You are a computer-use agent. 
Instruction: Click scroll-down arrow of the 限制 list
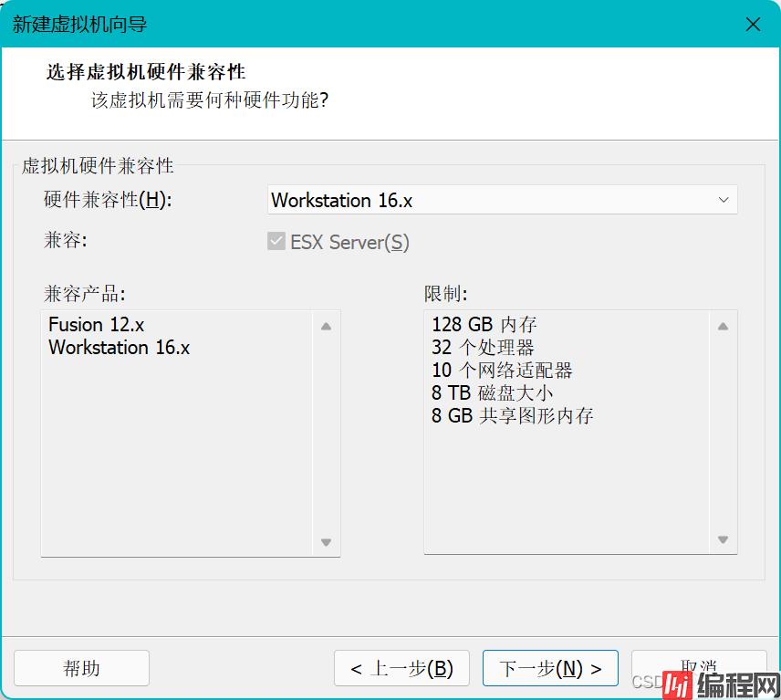(x=723, y=539)
